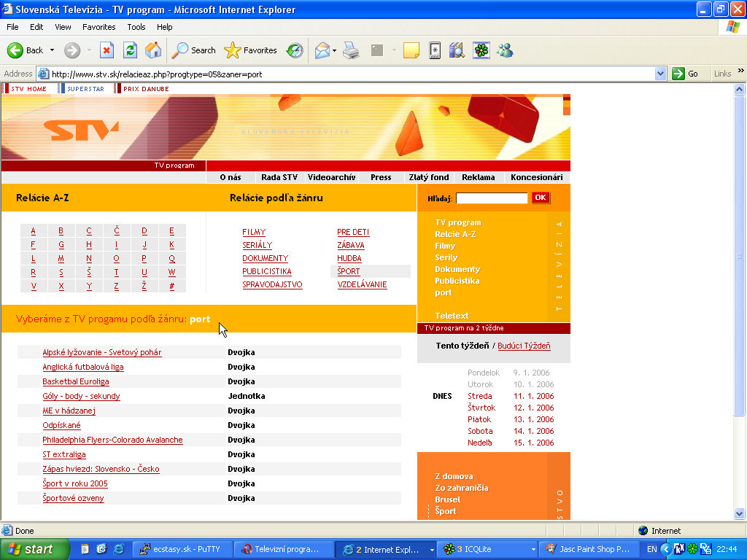Open the address bar dropdown arrow
Screen dimensions: 747x560
[660, 74]
